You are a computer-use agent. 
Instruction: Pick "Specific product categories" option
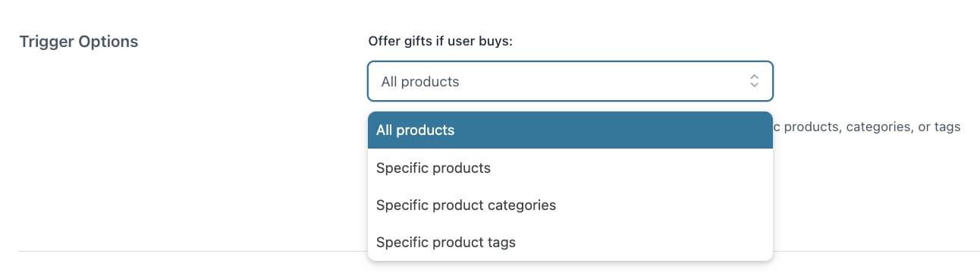[570, 205]
